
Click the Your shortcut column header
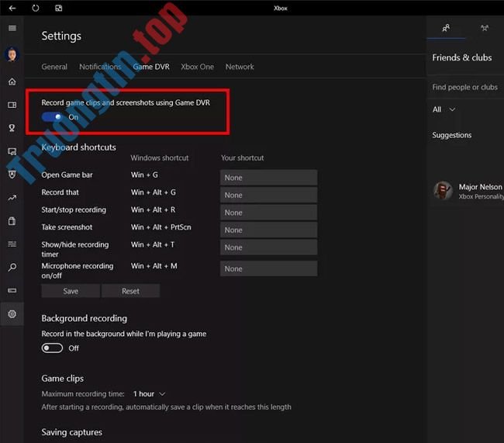[243, 158]
